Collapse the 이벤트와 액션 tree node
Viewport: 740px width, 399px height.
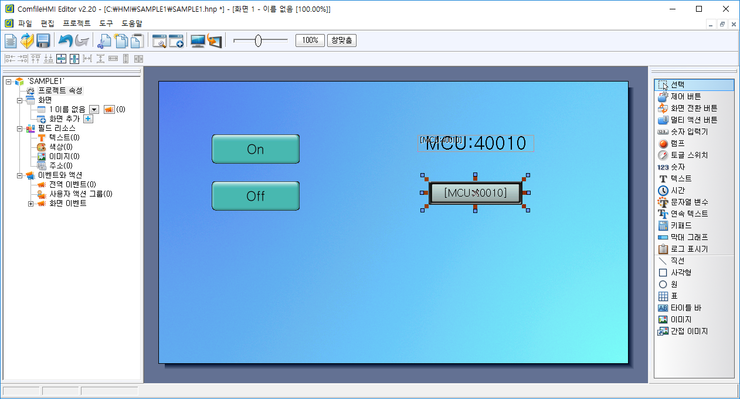tap(19, 175)
